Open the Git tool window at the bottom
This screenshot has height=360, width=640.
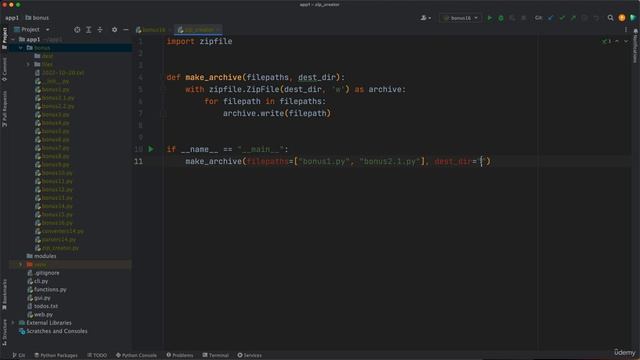click(19, 356)
